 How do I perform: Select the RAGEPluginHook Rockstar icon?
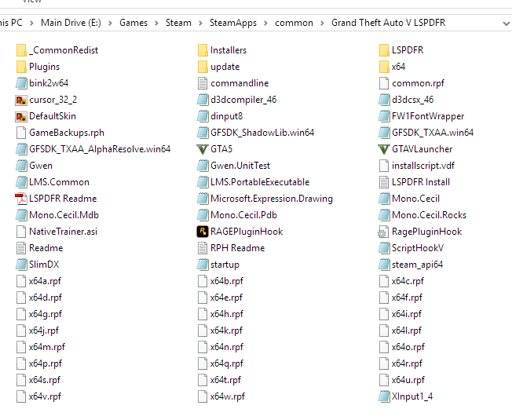click(203, 232)
